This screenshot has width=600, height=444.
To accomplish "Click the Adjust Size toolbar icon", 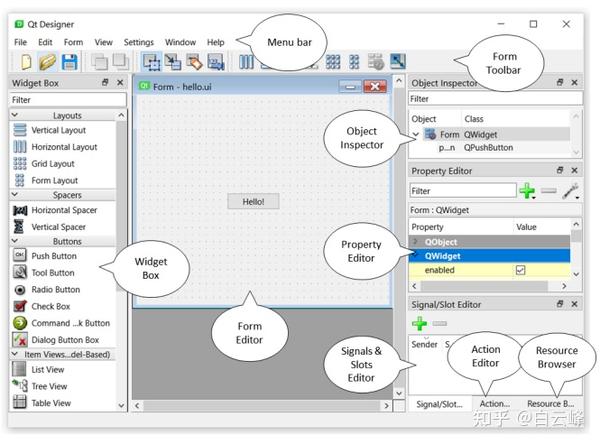I will pos(398,62).
